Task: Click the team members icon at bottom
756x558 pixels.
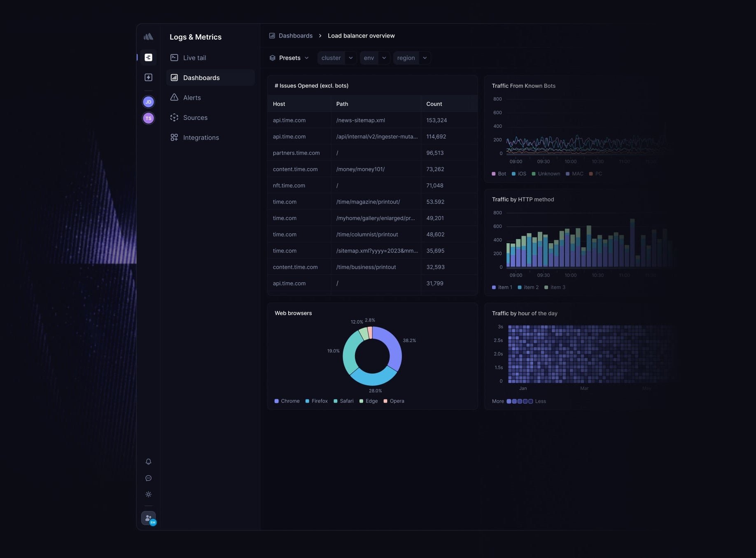Action: 148,518
